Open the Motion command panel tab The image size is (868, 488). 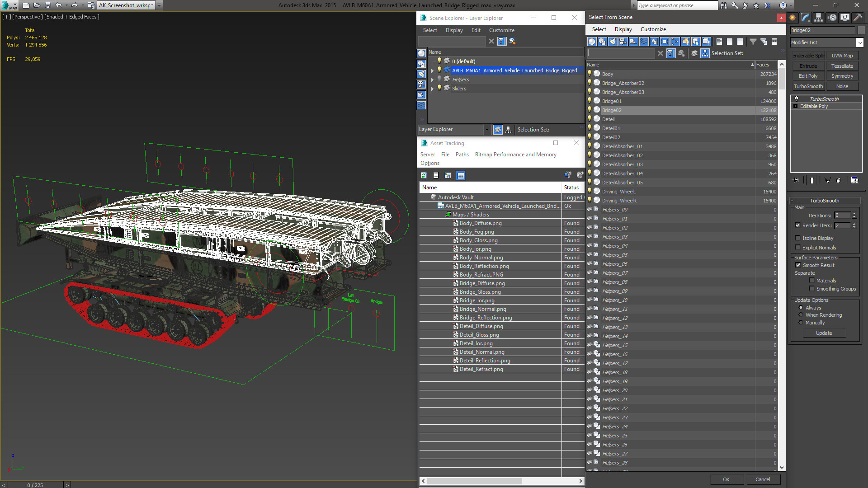coord(832,18)
